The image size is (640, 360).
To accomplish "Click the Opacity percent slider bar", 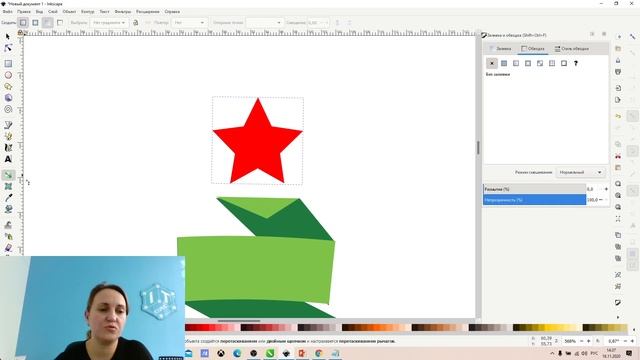I will click(534, 200).
